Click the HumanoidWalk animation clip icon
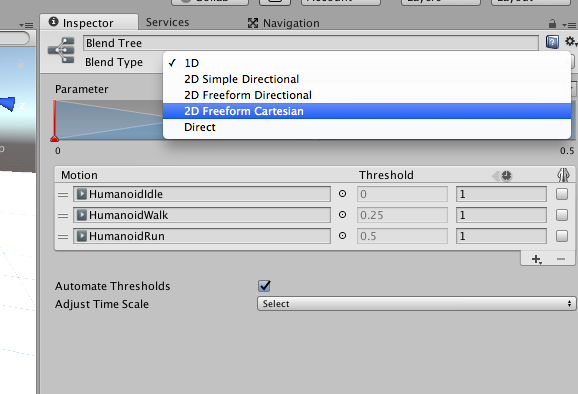 pos(82,215)
